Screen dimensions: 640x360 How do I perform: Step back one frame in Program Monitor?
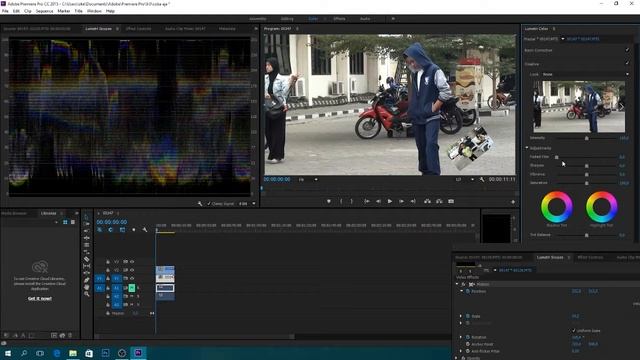[378, 201]
